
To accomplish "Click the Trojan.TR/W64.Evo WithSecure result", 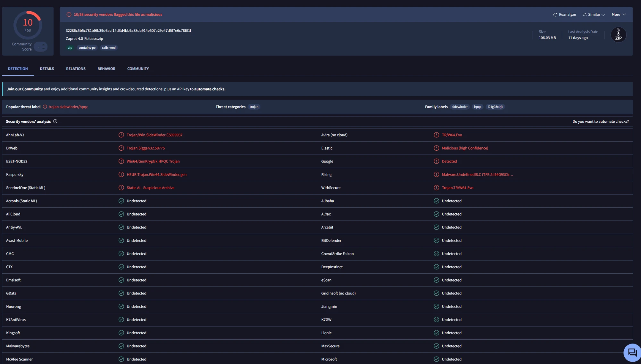I will 458,188.
